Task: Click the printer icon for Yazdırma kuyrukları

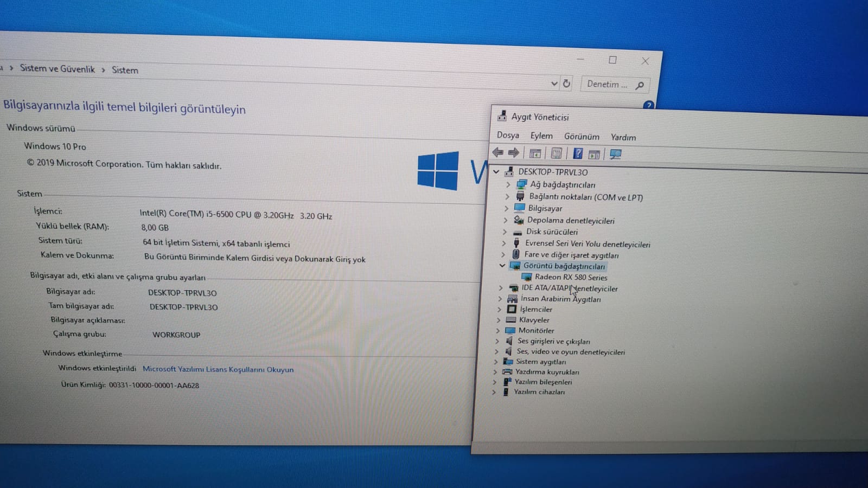Action: point(507,371)
